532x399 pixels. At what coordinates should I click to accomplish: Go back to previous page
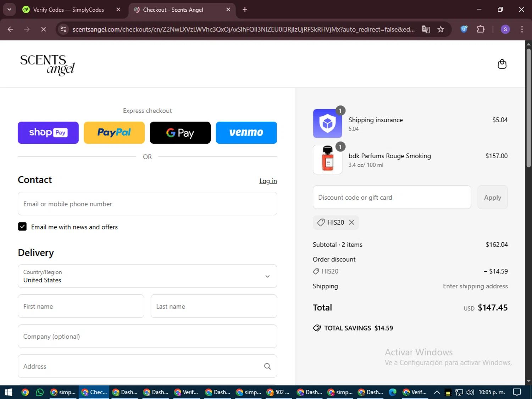(x=10, y=29)
